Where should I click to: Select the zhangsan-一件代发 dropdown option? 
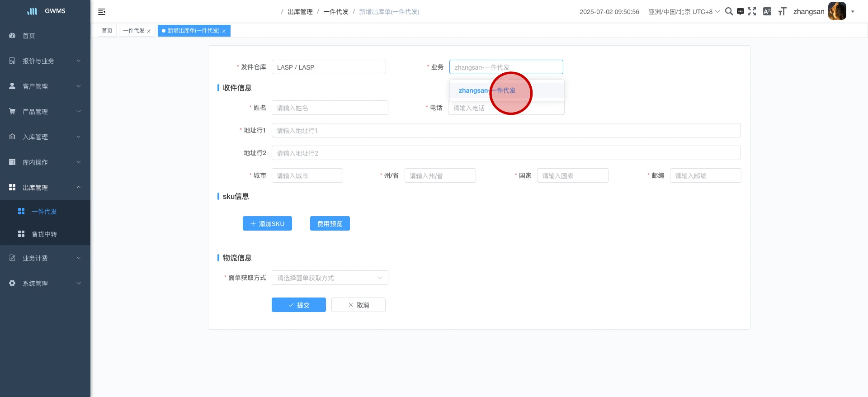[x=487, y=90]
